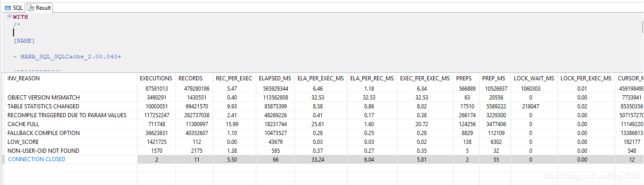Sort by INV_REASON column header
The height and width of the screenshot is (185, 644).
[x=23, y=78]
